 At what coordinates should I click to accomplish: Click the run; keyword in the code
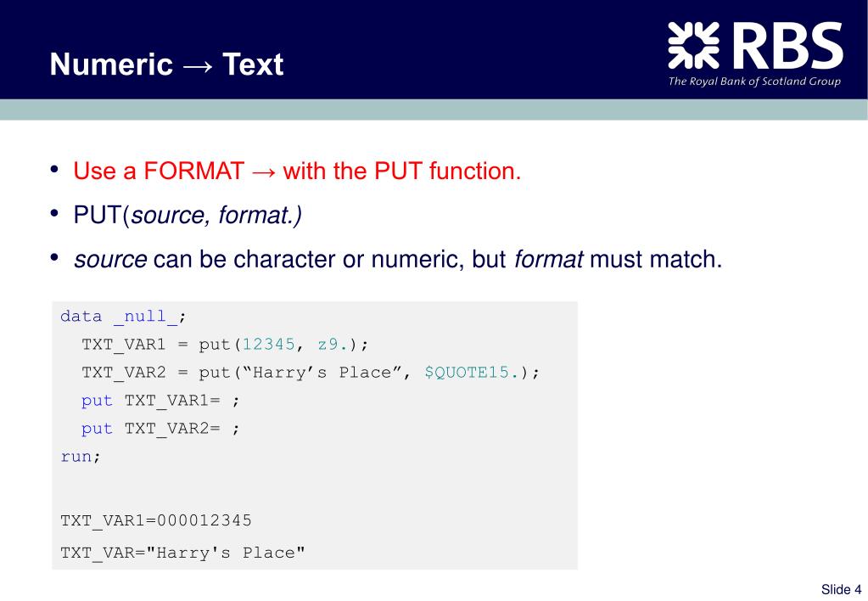(x=81, y=457)
